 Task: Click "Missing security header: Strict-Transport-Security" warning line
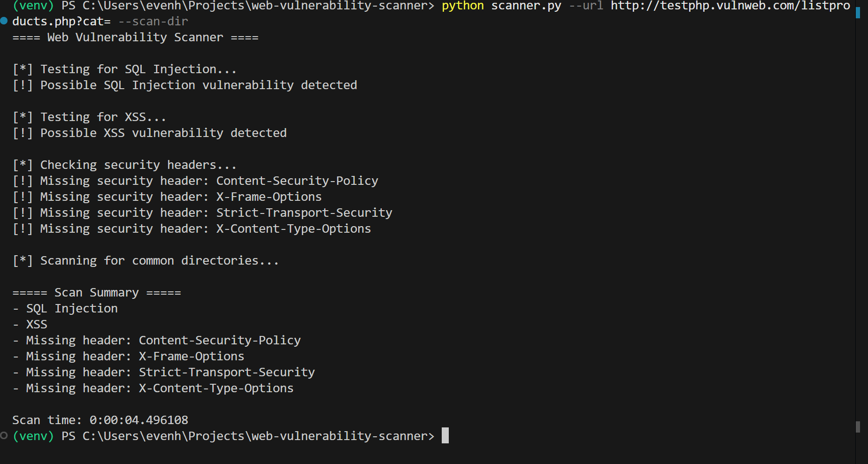coord(216,213)
